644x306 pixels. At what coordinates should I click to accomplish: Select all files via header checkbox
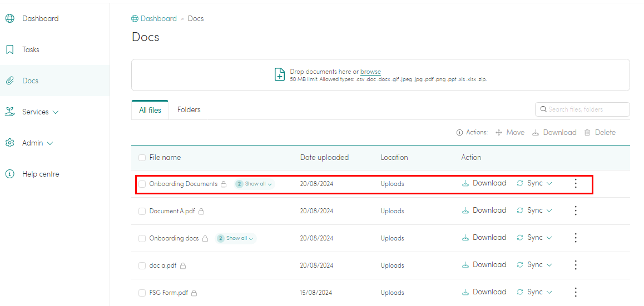click(x=142, y=158)
